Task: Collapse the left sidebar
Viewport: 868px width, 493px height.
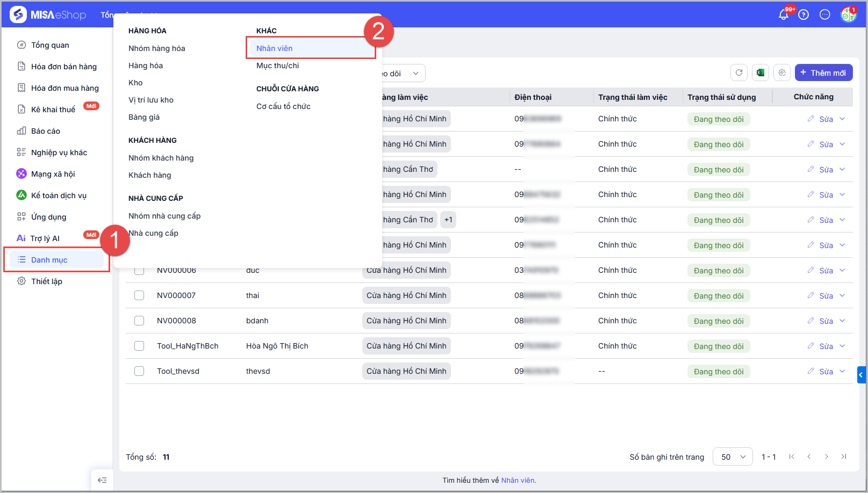Action: point(102,480)
